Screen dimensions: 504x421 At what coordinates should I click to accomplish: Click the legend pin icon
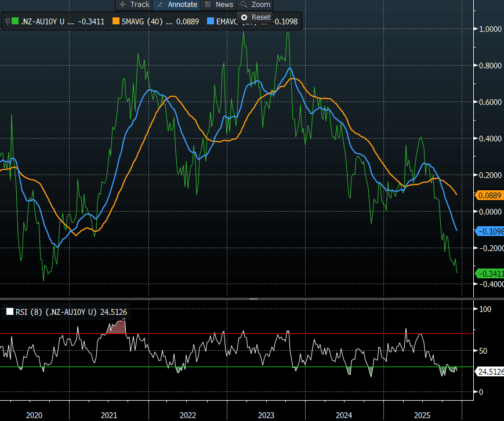[x=7, y=21]
